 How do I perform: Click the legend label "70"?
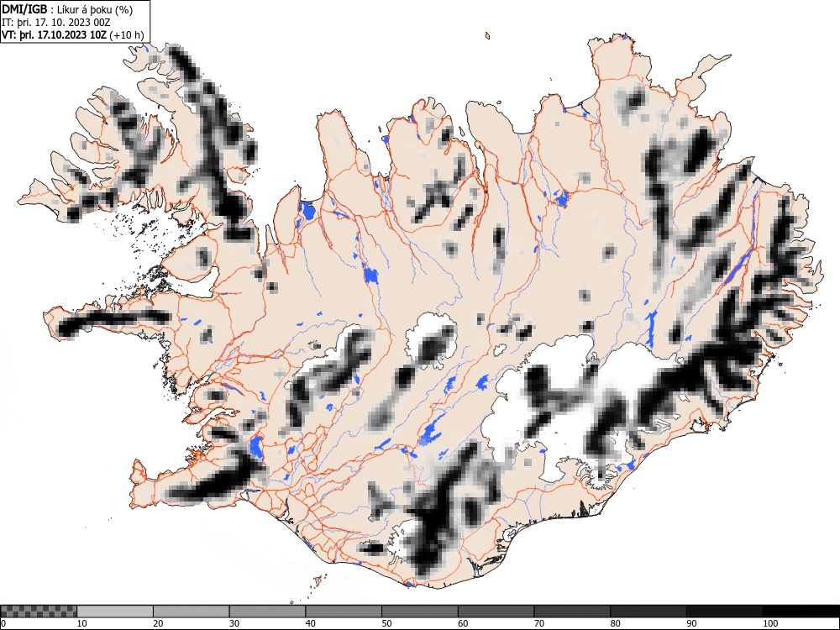(x=539, y=623)
